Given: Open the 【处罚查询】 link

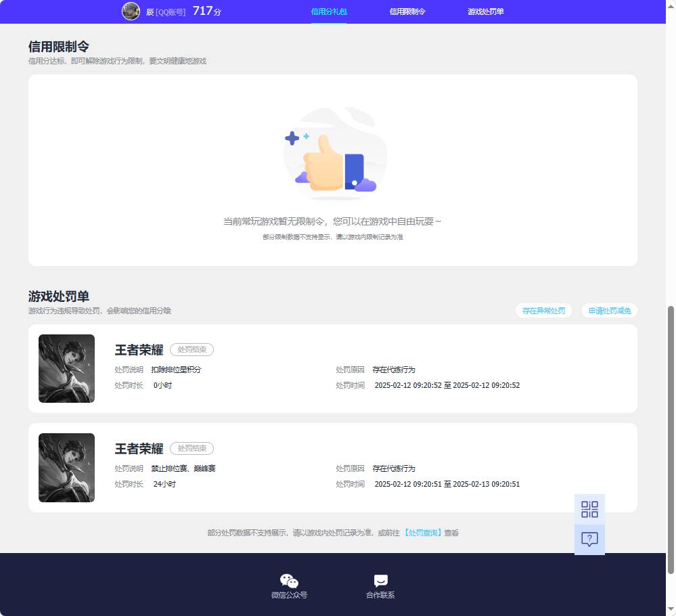Looking at the screenshot, I should (422, 533).
